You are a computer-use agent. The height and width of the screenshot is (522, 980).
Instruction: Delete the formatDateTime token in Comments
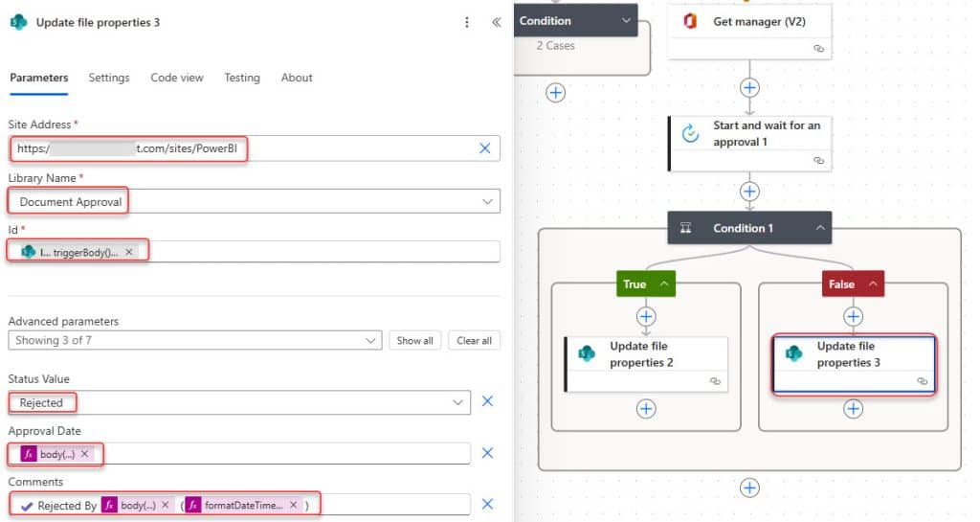[293, 505]
